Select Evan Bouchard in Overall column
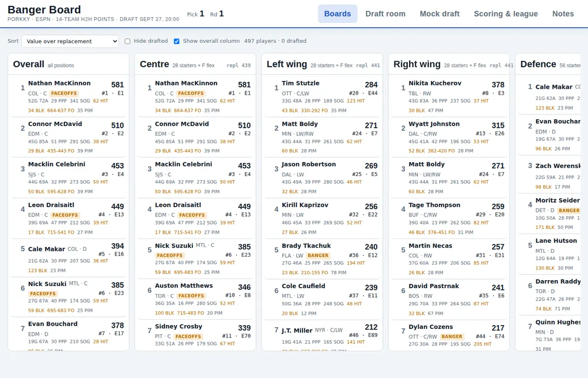This screenshot has width=588, height=378. click(x=68, y=334)
